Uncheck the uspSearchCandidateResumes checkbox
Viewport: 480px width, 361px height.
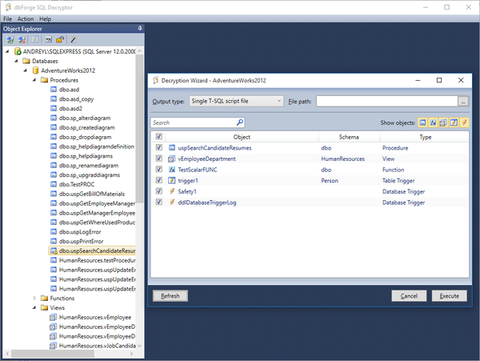[159, 147]
